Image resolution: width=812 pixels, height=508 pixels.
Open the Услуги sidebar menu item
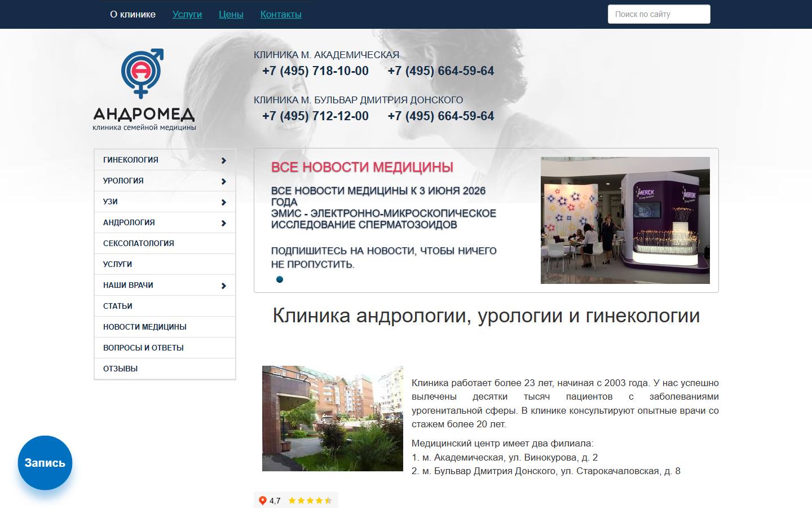coord(165,264)
